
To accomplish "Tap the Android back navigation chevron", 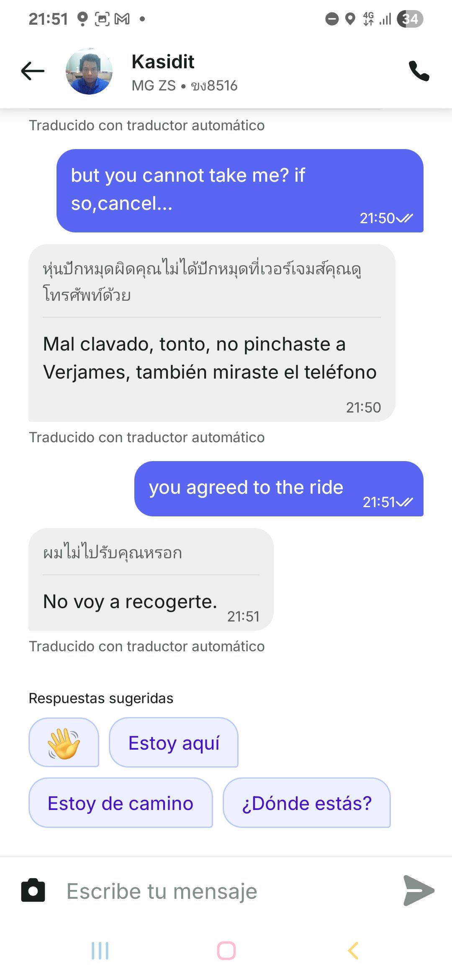I will click(x=353, y=951).
